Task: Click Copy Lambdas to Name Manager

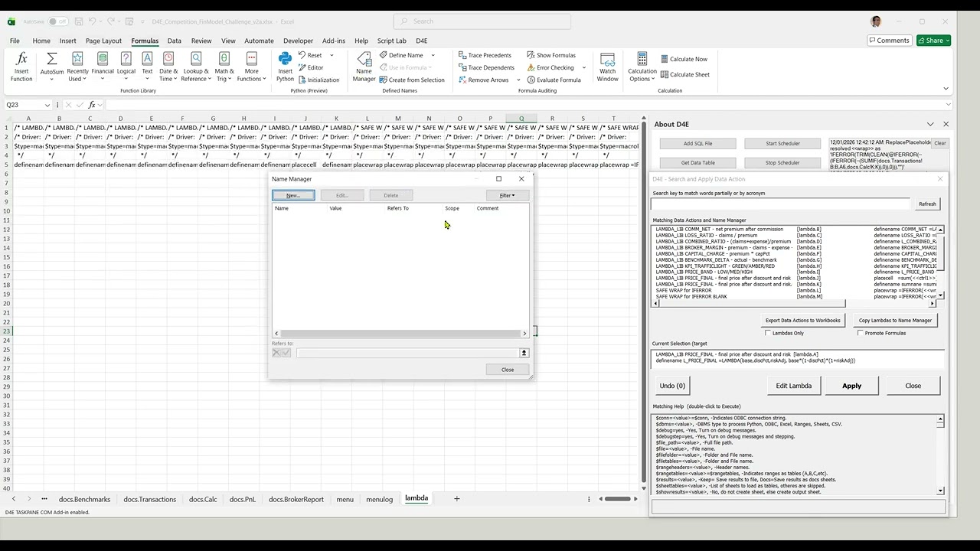Action: (x=895, y=321)
